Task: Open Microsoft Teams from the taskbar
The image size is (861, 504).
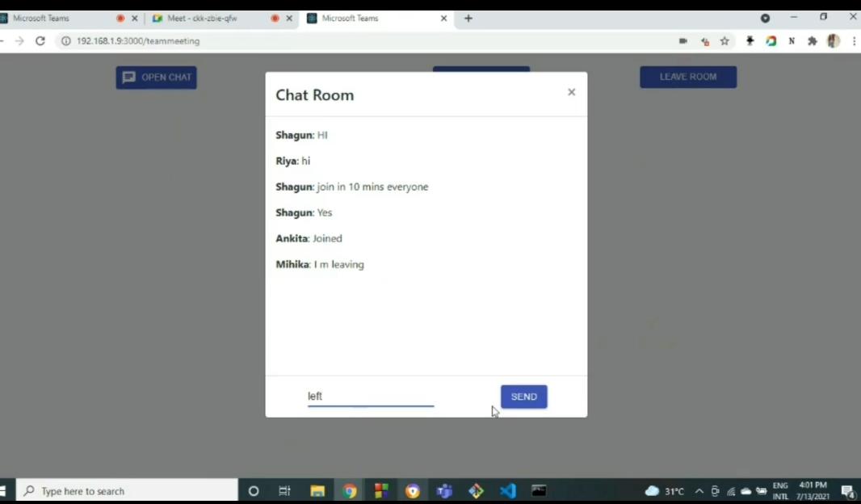Action: (443, 490)
